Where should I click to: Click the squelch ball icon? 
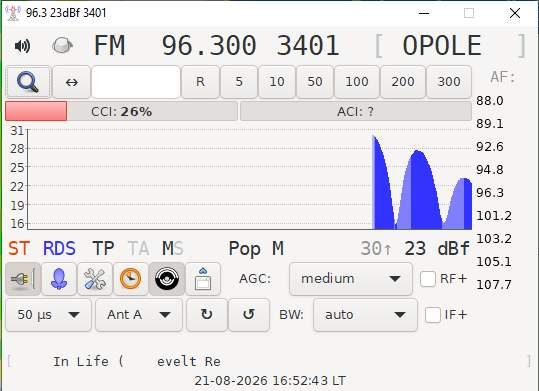(62, 46)
